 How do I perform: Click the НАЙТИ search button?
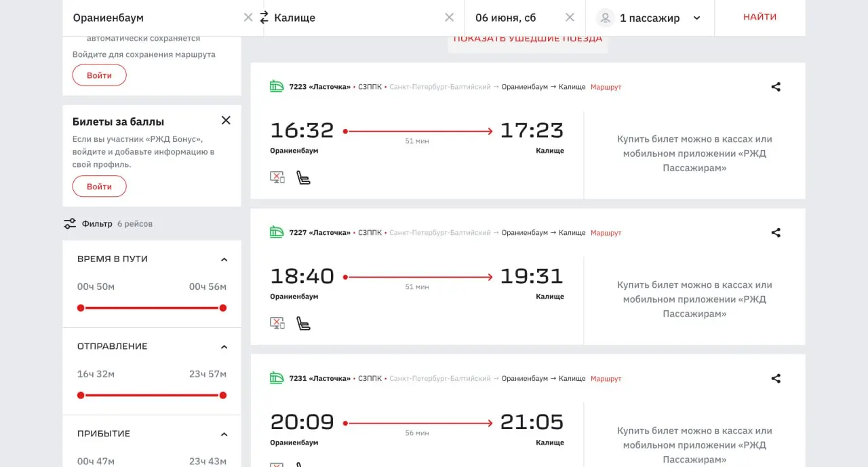point(759,17)
